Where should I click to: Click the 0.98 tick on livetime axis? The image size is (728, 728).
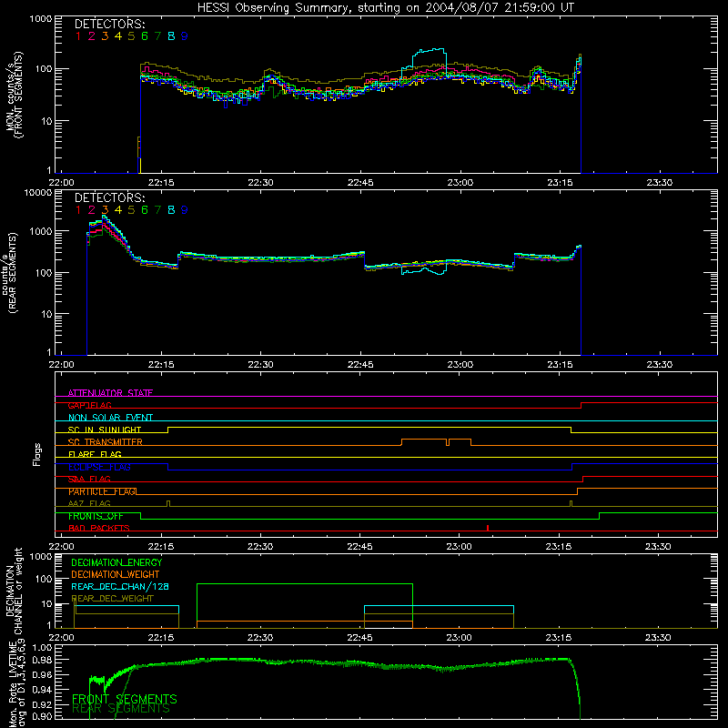(43, 661)
